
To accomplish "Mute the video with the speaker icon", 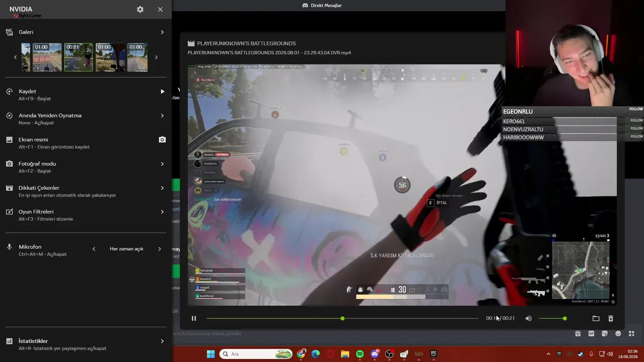I will tap(528, 318).
